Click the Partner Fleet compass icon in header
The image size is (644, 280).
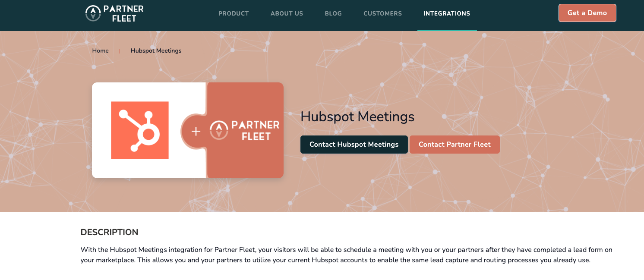(92, 13)
